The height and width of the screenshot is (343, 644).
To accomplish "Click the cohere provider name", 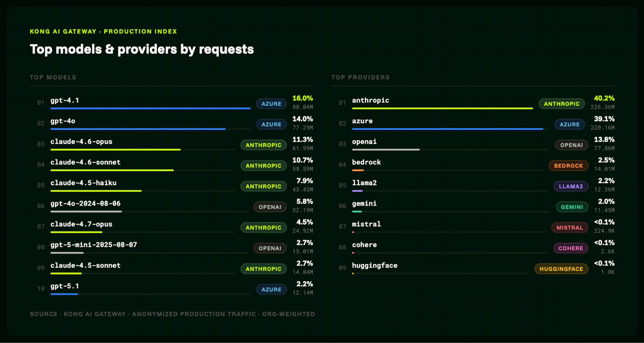I will click(x=364, y=245).
